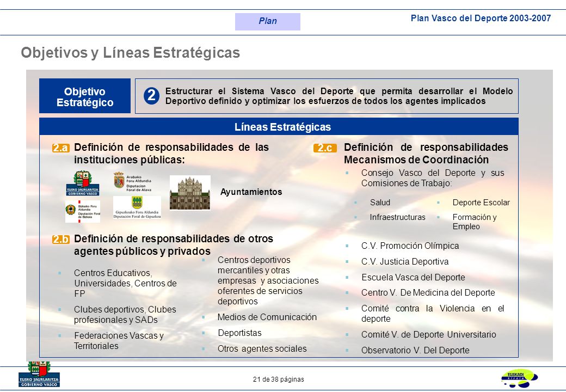Viewport: 566px width, 392px height.
Task: Click C.V. Justicia Deportiva bullet
Action: tap(405, 262)
